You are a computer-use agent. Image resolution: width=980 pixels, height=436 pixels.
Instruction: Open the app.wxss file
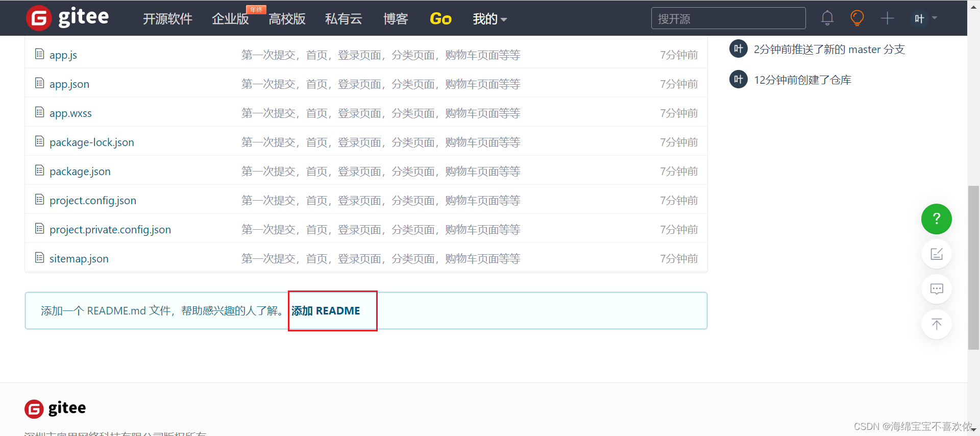click(70, 113)
